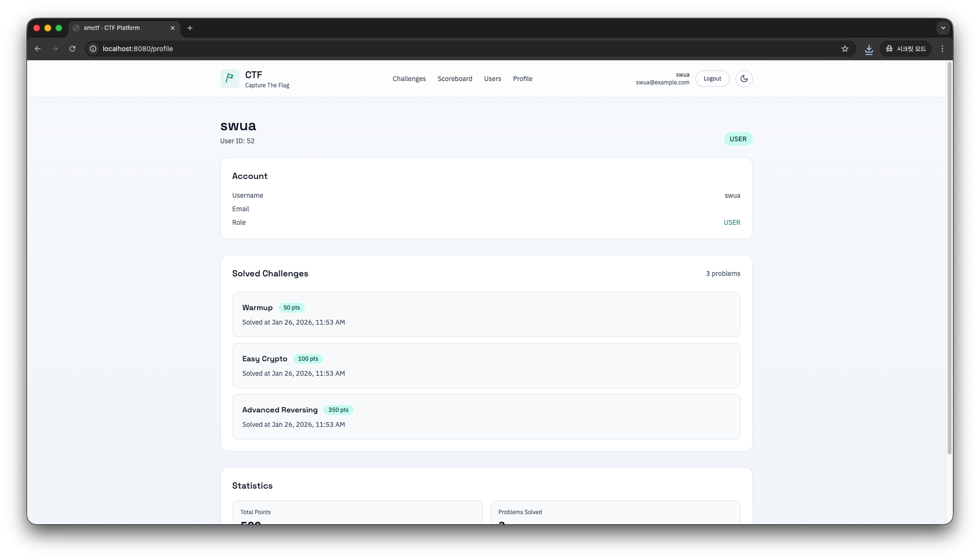Open the browser downloads icon

[x=869, y=49]
